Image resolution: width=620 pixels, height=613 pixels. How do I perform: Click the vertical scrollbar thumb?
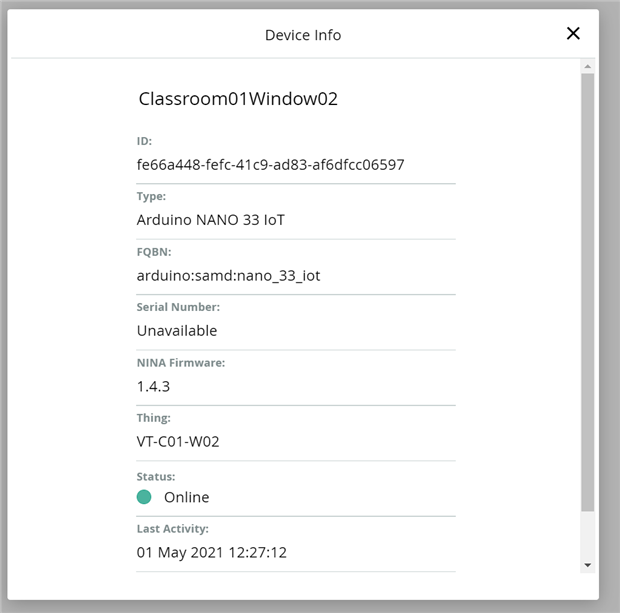coord(588,292)
